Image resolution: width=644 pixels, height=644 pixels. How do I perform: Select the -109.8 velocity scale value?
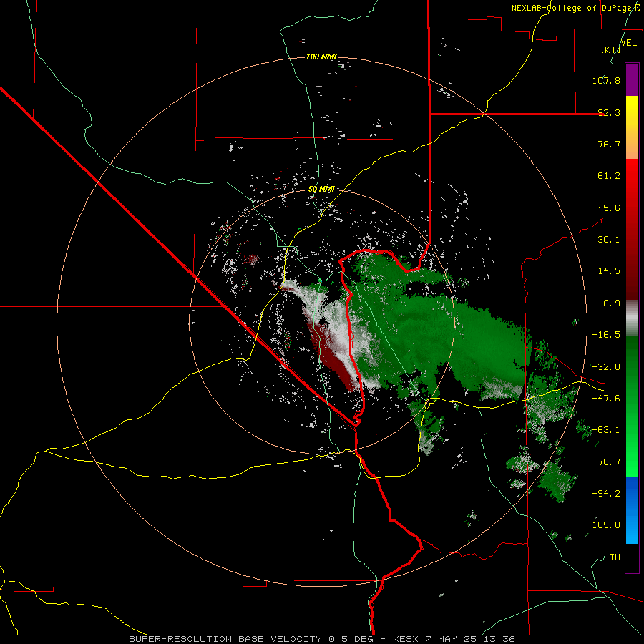(603, 525)
